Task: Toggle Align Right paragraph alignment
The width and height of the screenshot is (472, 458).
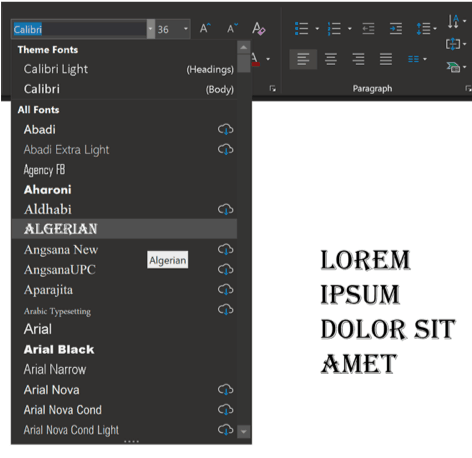Action: point(358,59)
